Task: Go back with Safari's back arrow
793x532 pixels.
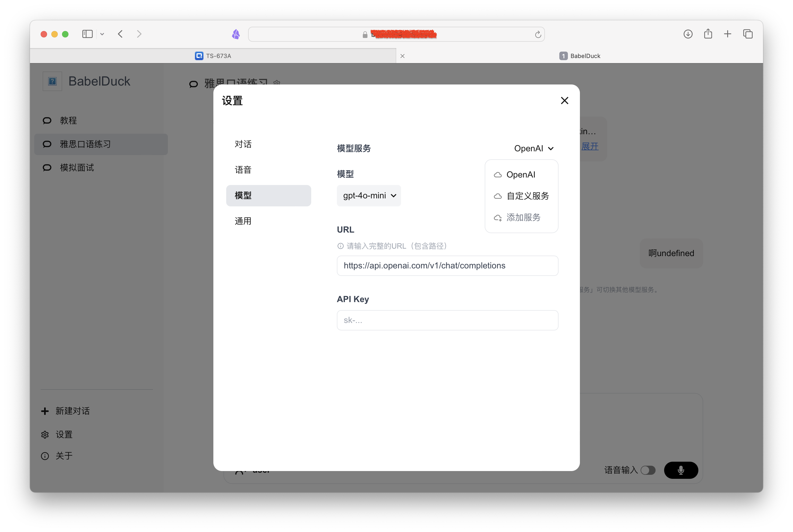Action: 121,34
